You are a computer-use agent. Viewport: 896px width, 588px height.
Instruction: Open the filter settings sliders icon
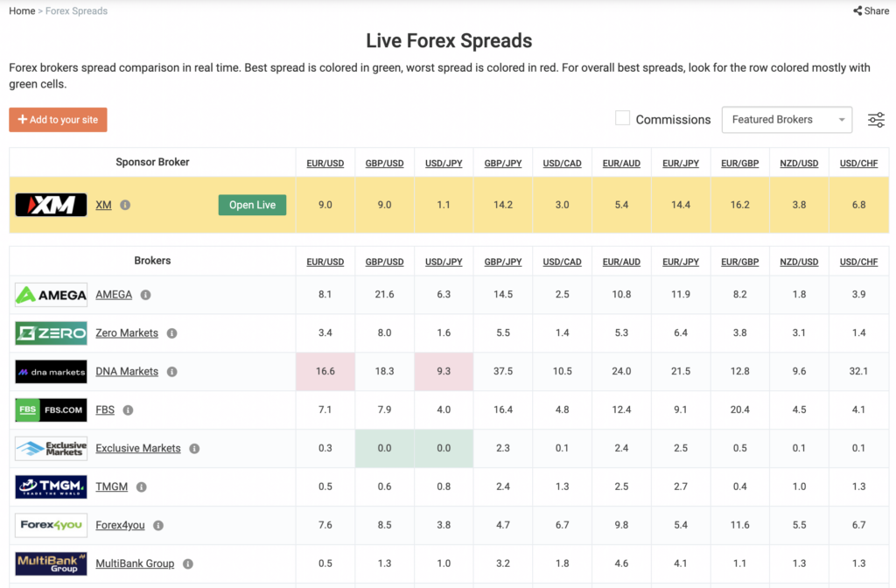point(876,120)
